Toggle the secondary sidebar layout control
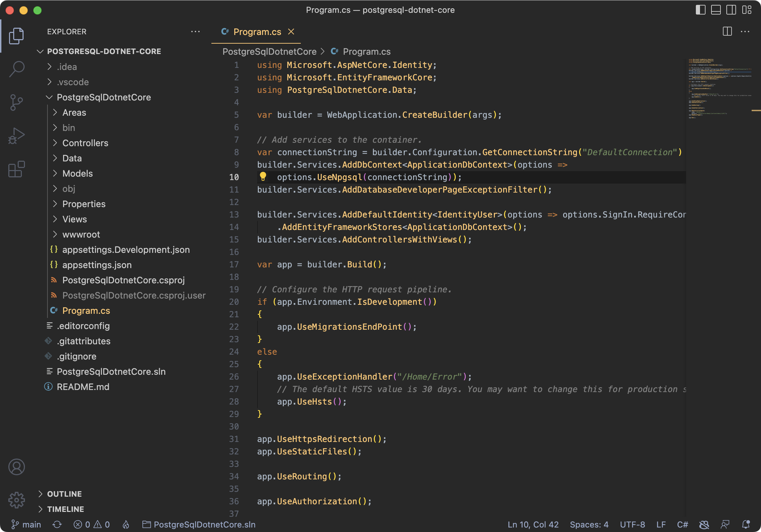This screenshot has height=532, width=761. point(731,10)
